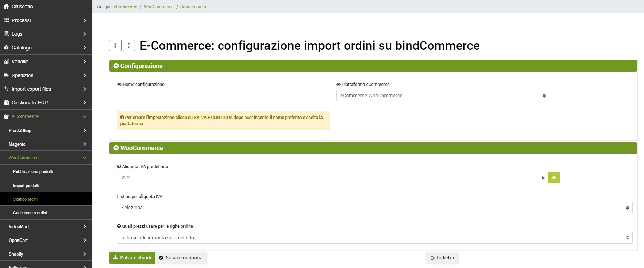Screen dimensions: 644x268
Task: Click the Spedizioni truck icon
Action: (x=6, y=75)
